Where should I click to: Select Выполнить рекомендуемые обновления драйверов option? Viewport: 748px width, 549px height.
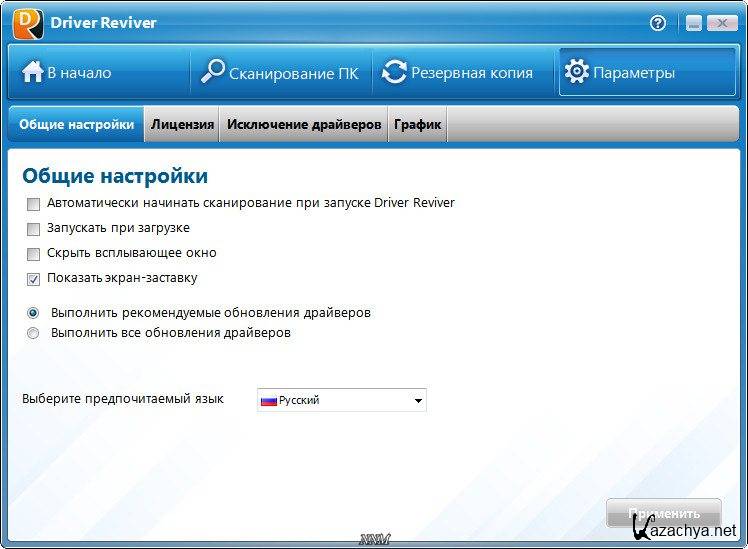(x=34, y=313)
